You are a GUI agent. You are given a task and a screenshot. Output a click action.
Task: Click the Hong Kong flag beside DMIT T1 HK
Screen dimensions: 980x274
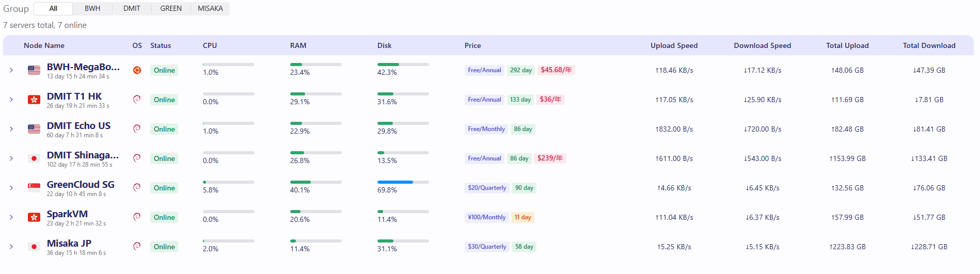[34, 100]
